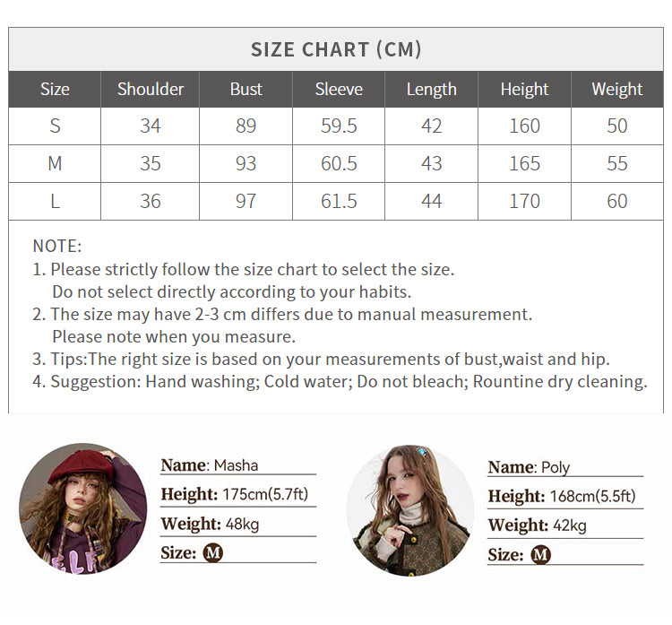
Task: Choose the M size row label
Action: [55, 164]
